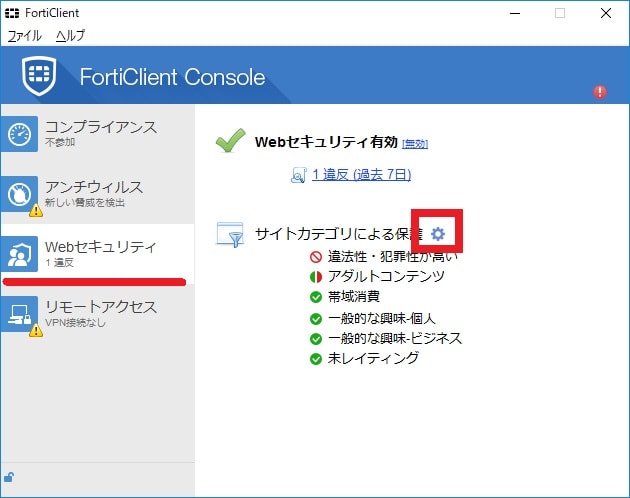Click the Webセキュリティ sidebar icon
This screenshot has width=630, height=498.
[x=19, y=254]
